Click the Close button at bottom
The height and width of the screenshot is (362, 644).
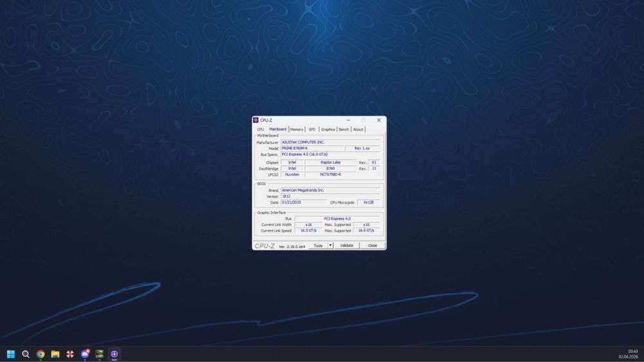(x=372, y=245)
